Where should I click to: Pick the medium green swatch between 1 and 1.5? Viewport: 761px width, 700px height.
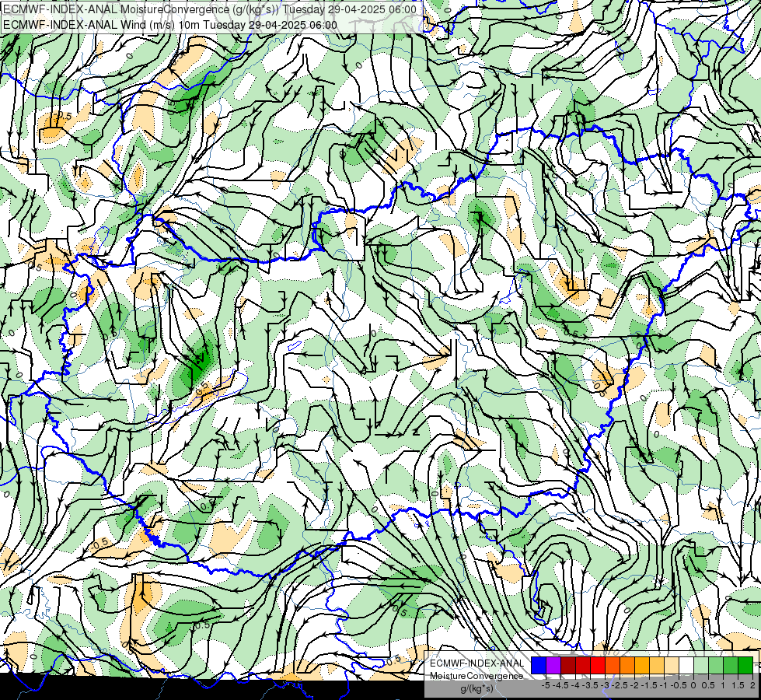tap(731, 666)
